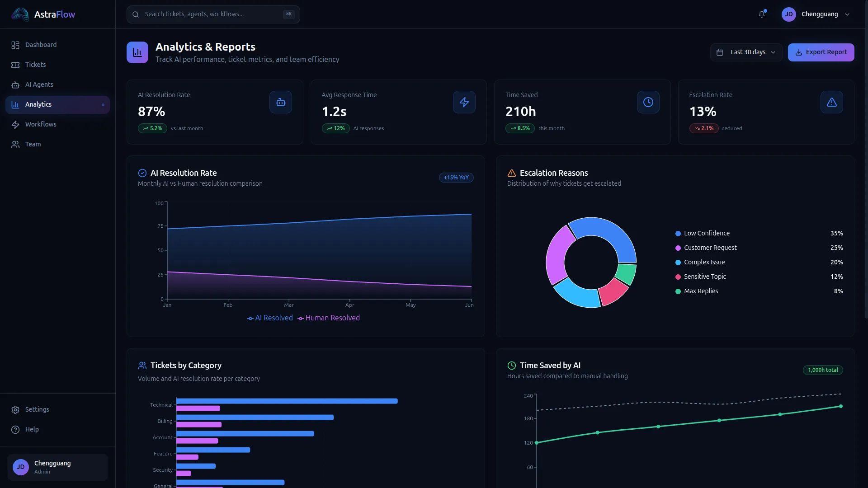The width and height of the screenshot is (868, 488).
Task: Toggle Human Resolved legend series
Action: [329, 318]
